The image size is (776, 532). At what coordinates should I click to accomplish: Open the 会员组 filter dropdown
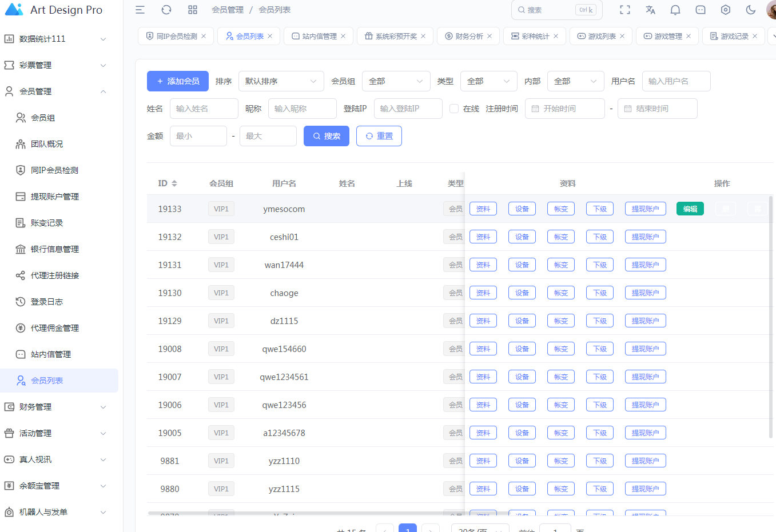pyautogui.click(x=396, y=81)
